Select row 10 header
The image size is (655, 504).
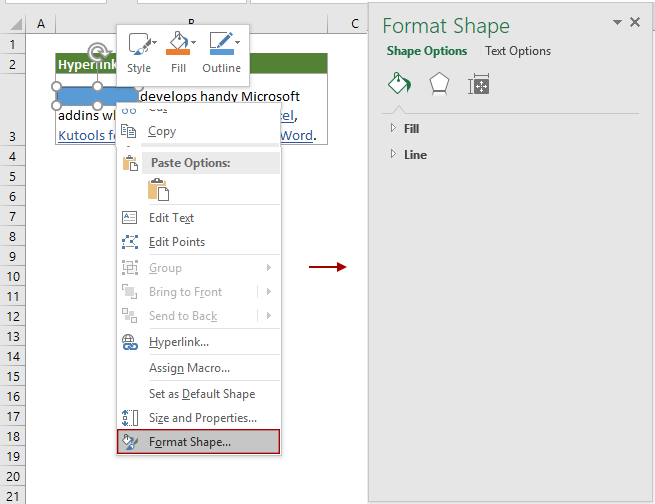[x=11, y=275]
